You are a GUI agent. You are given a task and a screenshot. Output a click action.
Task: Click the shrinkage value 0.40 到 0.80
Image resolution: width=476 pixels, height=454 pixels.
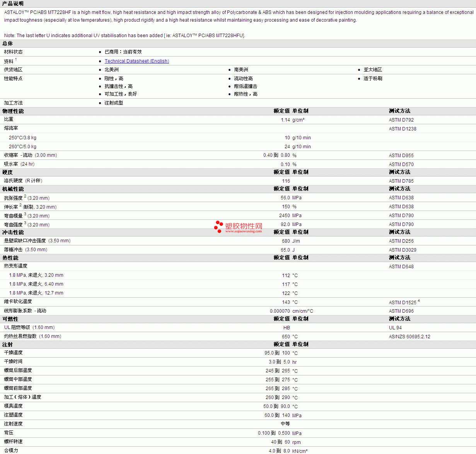click(276, 155)
